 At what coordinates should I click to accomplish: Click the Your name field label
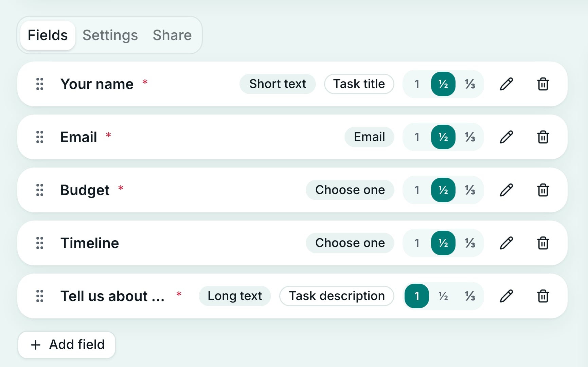tap(97, 84)
